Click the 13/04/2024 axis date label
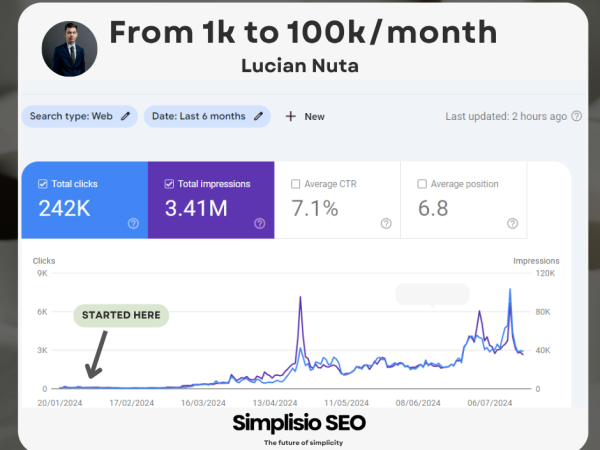Image resolution: width=600 pixels, height=450 pixels. [275, 403]
